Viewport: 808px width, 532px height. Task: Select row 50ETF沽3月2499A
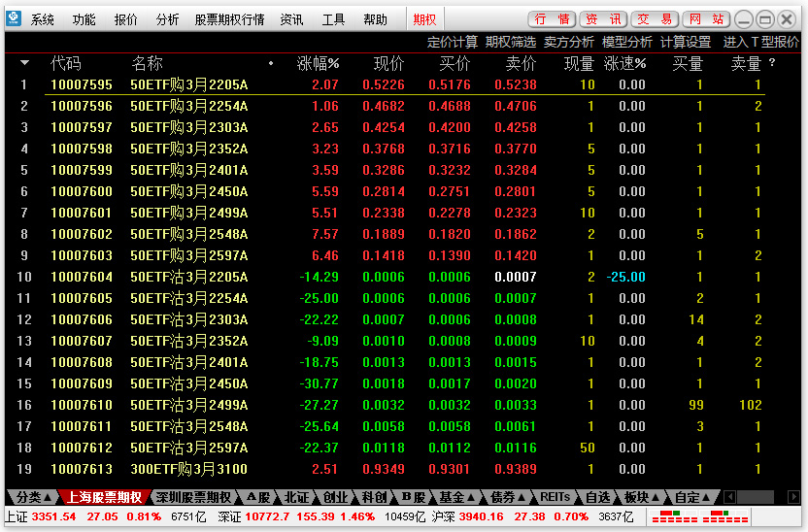click(x=405, y=405)
